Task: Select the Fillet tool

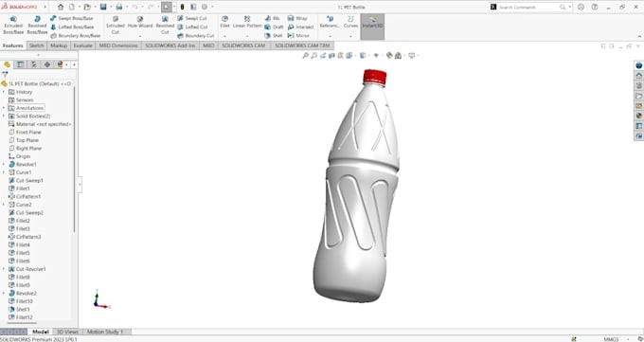Action: coord(224,22)
